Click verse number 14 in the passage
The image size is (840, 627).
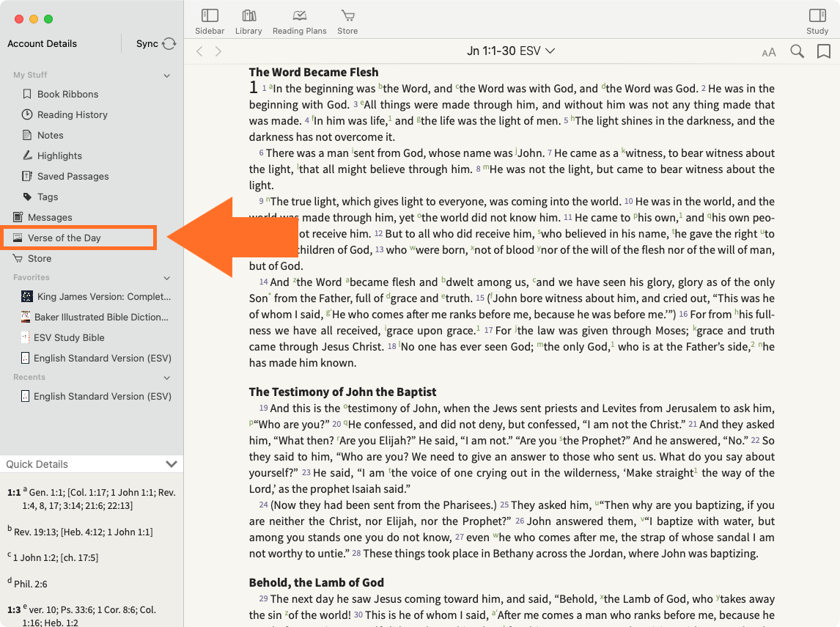263,282
